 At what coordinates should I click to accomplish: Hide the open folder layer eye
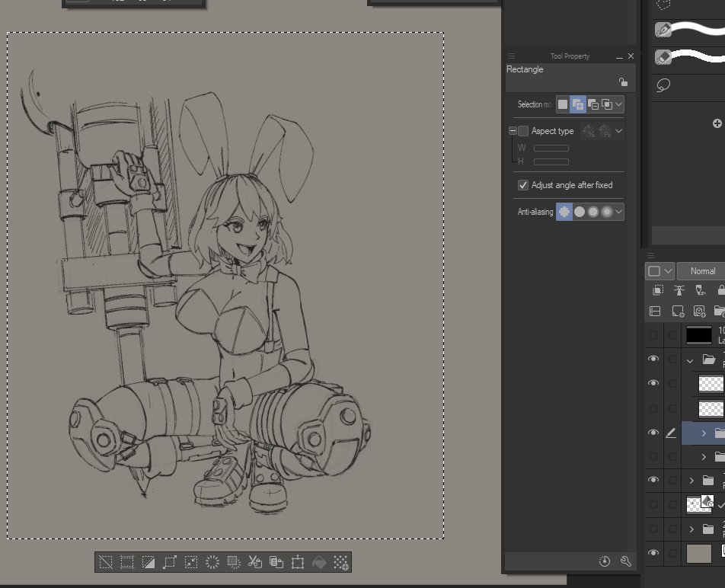[653, 359]
